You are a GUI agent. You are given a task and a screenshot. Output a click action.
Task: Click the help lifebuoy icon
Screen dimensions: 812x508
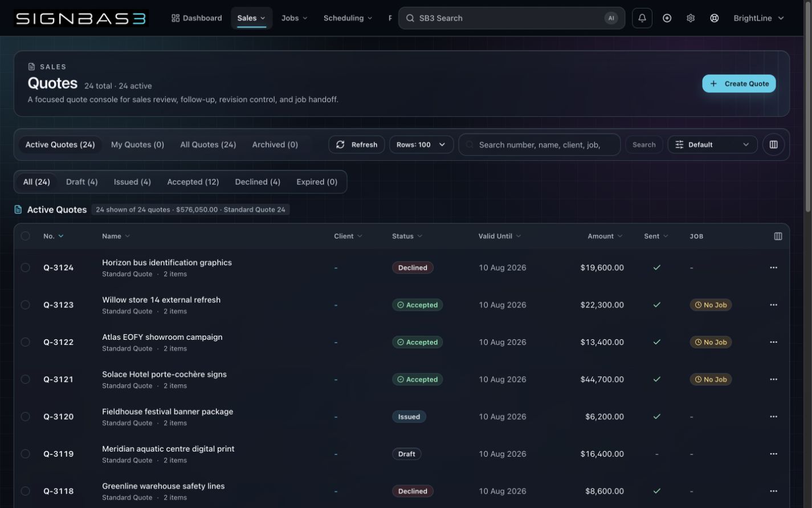[714, 18]
